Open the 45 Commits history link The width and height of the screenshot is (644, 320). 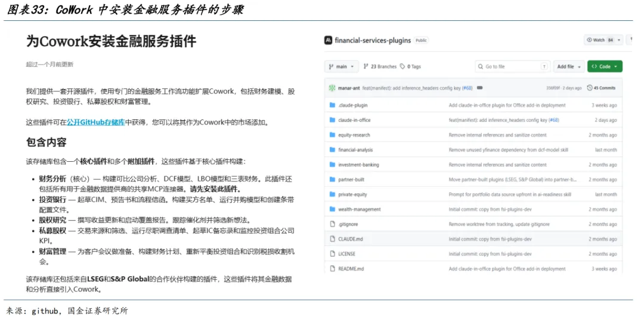(601, 88)
